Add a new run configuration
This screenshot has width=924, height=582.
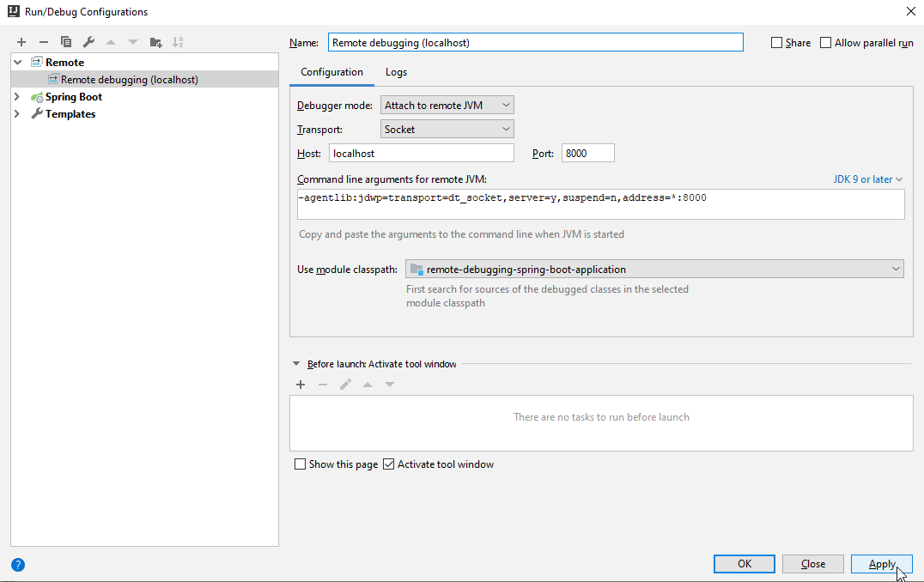tap(21, 42)
